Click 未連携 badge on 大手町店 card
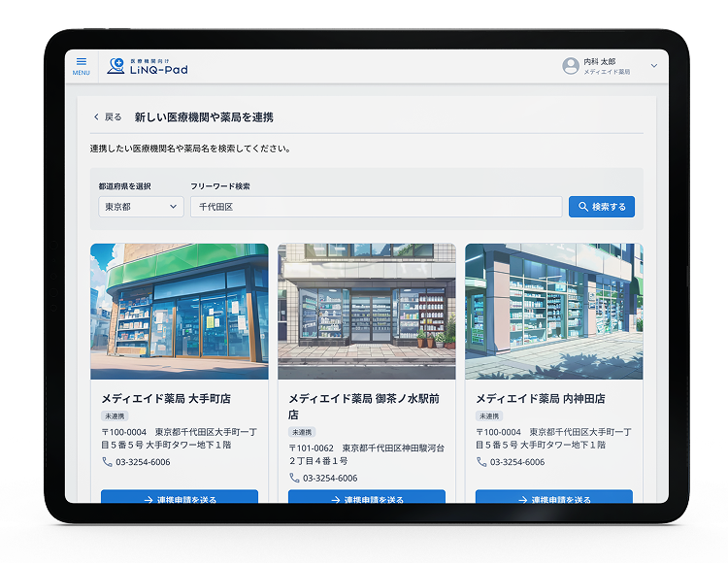 [x=115, y=415]
